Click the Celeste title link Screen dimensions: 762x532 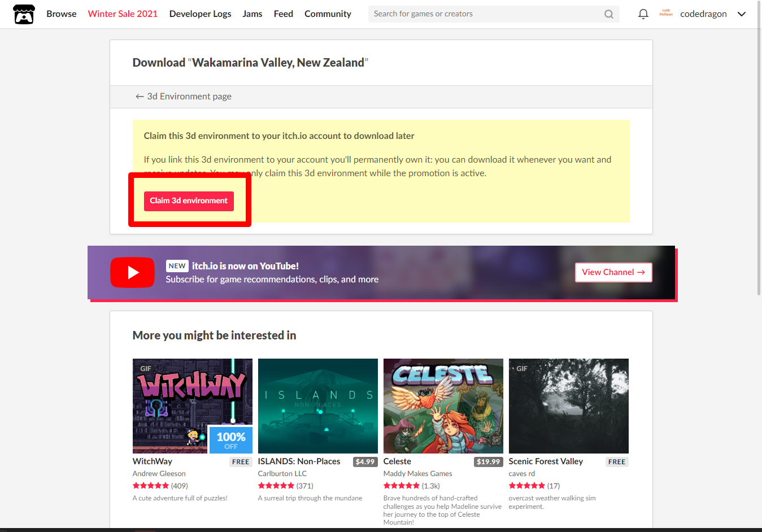[x=397, y=461]
